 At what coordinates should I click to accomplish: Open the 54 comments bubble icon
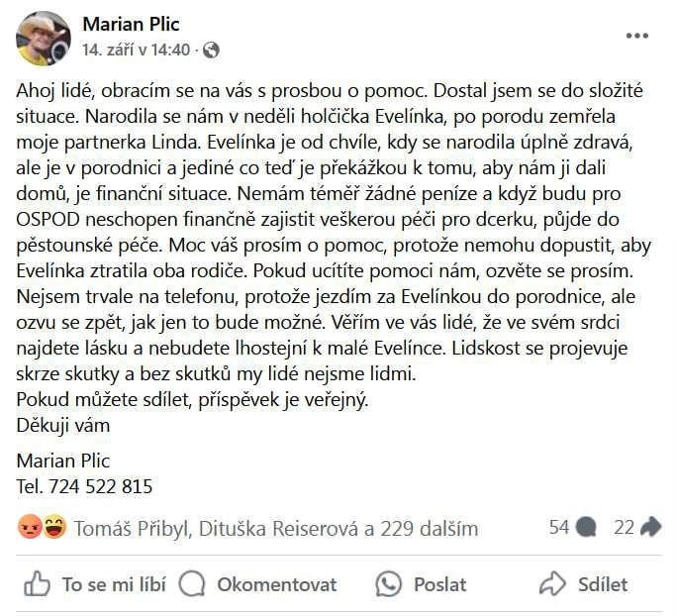pos(586,527)
